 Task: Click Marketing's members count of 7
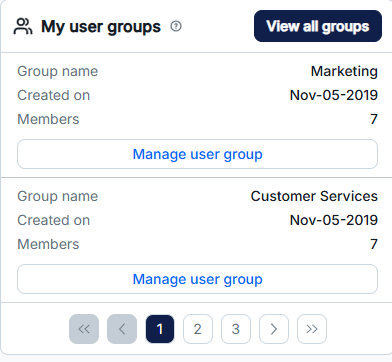point(374,119)
